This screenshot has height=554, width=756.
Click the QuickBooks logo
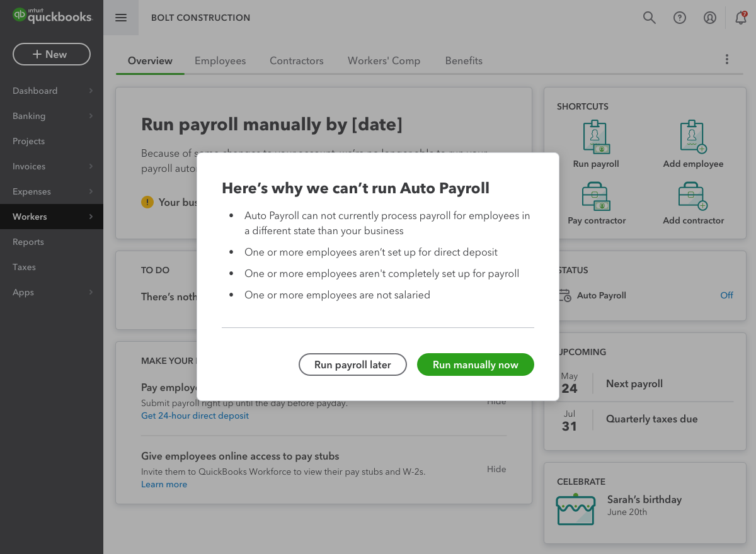point(52,16)
